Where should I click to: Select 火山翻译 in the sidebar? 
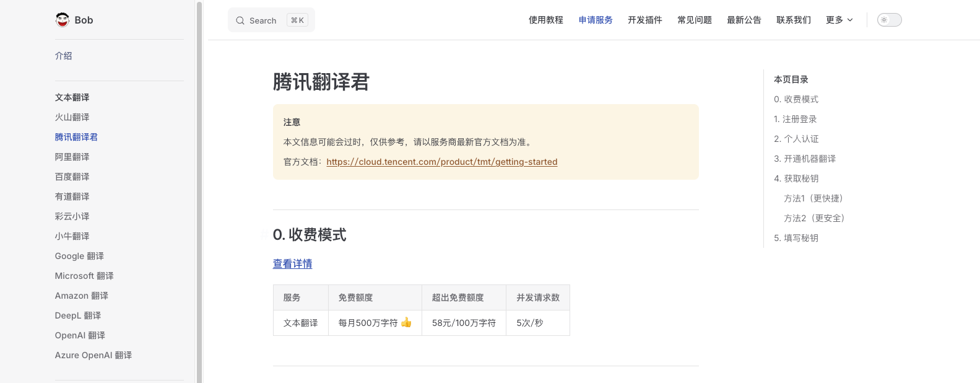tap(72, 117)
